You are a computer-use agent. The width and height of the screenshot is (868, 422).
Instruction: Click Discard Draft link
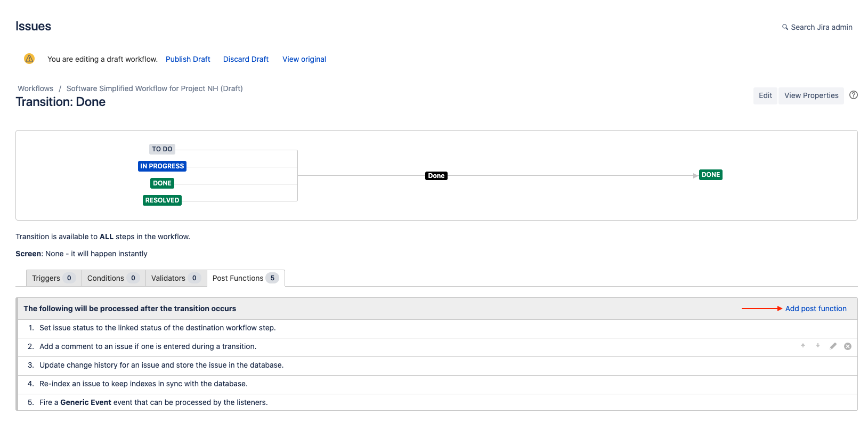246,59
